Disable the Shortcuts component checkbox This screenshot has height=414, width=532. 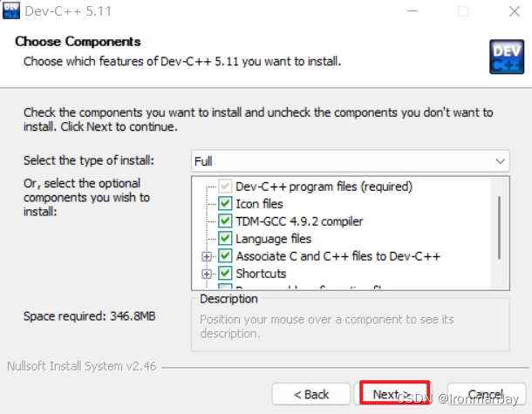225,274
